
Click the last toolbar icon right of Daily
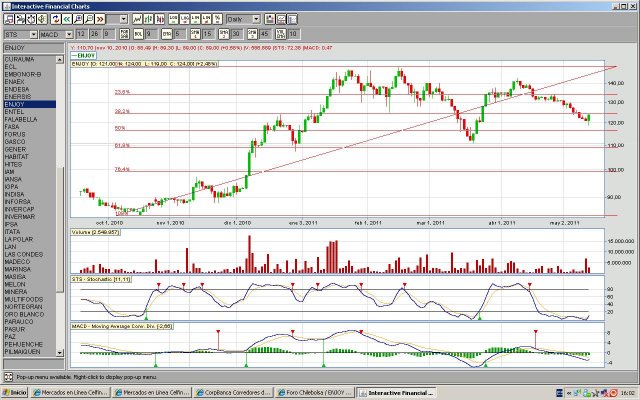[292, 19]
